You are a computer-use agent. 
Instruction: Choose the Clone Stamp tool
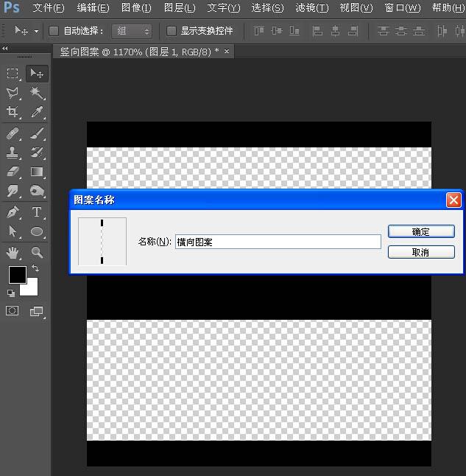pyautogui.click(x=13, y=153)
